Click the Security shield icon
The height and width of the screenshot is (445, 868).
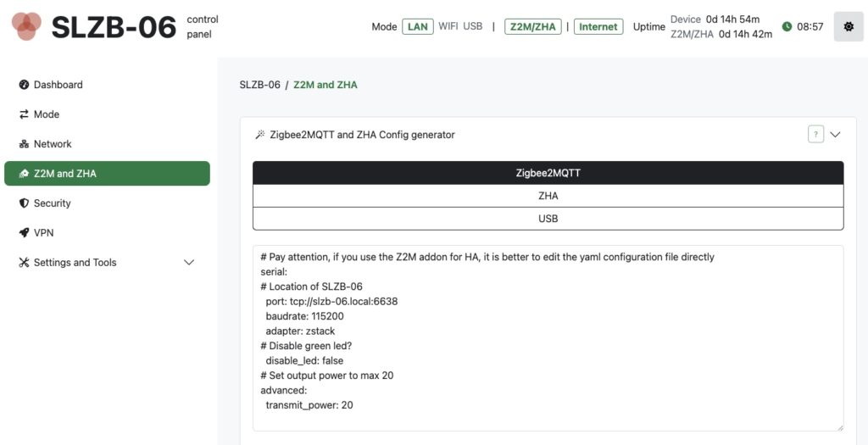click(x=24, y=203)
